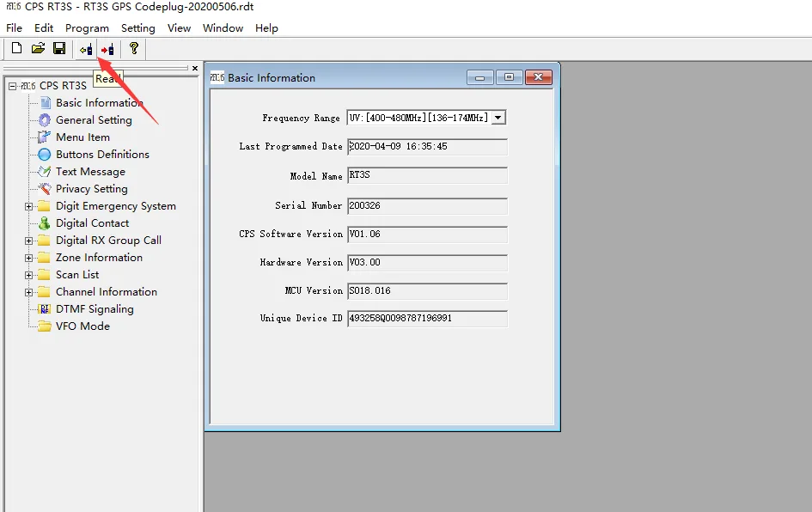This screenshot has height=512, width=812.
Task: Click the General Setting gear icon
Action: click(x=45, y=120)
